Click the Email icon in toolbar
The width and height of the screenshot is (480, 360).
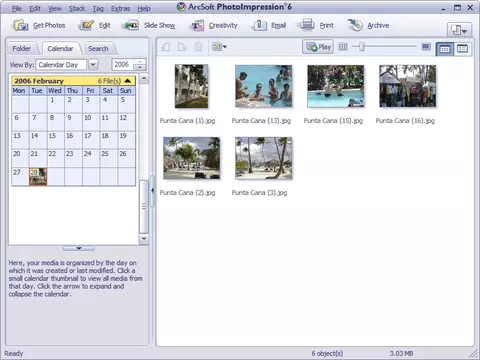point(260,25)
